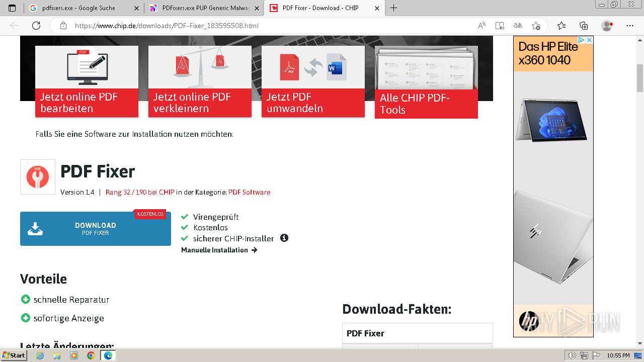Close the PDF Fixer CHIP tab
This screenshot has width=644, height=362.
(377, 8)
